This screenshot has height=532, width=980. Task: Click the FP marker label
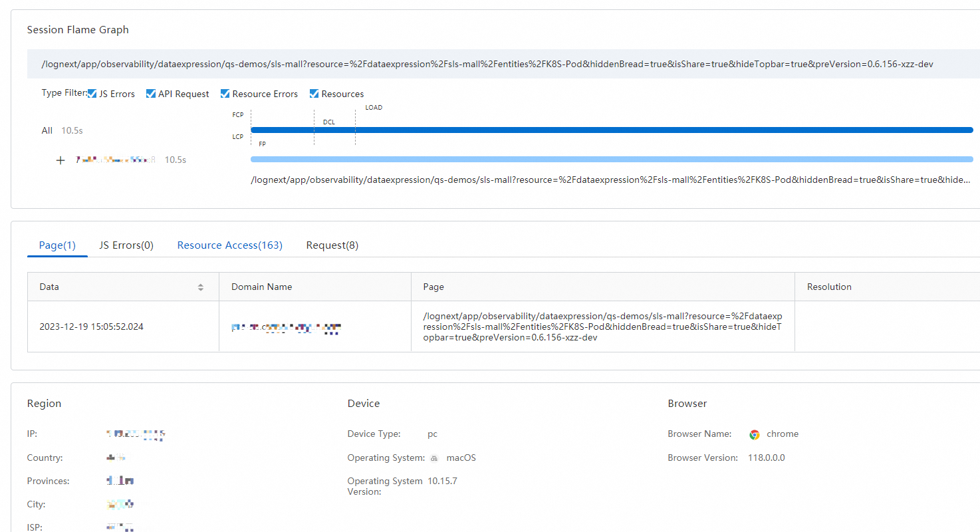(263, 144)
